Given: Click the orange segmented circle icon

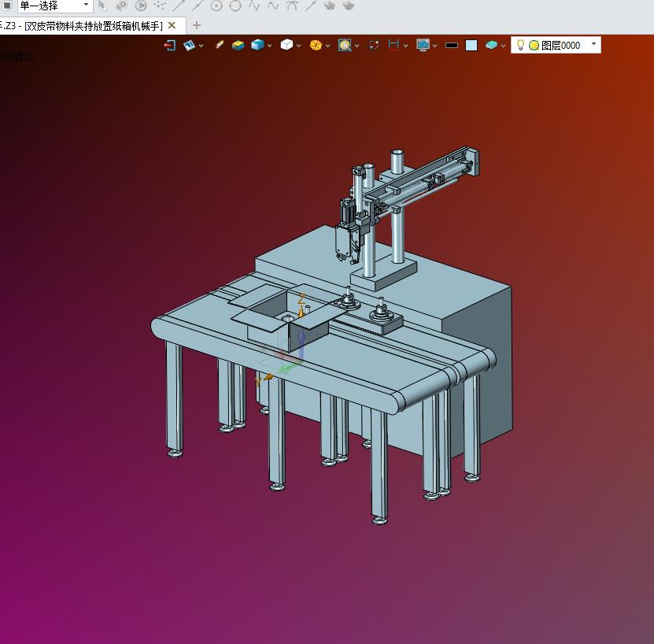Looking at the screenshot, I should [x=316, y=46].
